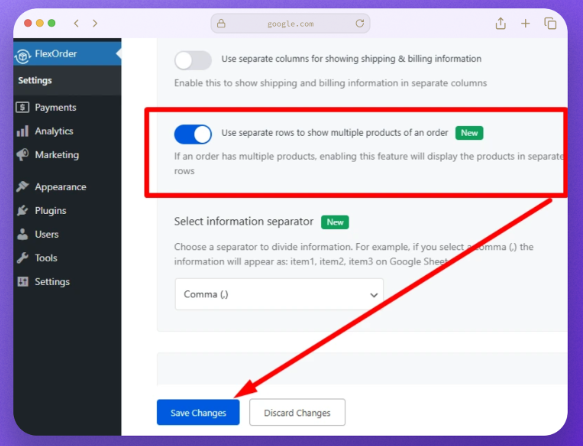Viewport: 583px width, 446px height.
Task: Open the browser share icon
Action: [501, 23]
